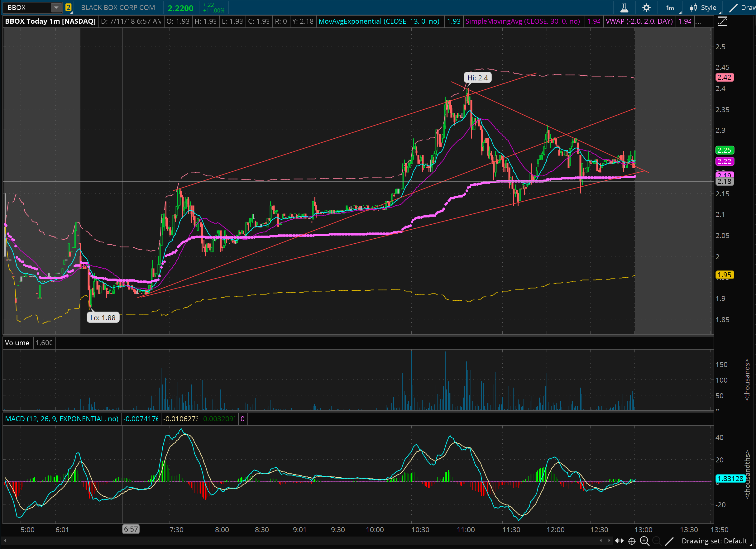
Task: Click the crosshair pan icon
Action: pyautogui.click(x=632, y=541)
